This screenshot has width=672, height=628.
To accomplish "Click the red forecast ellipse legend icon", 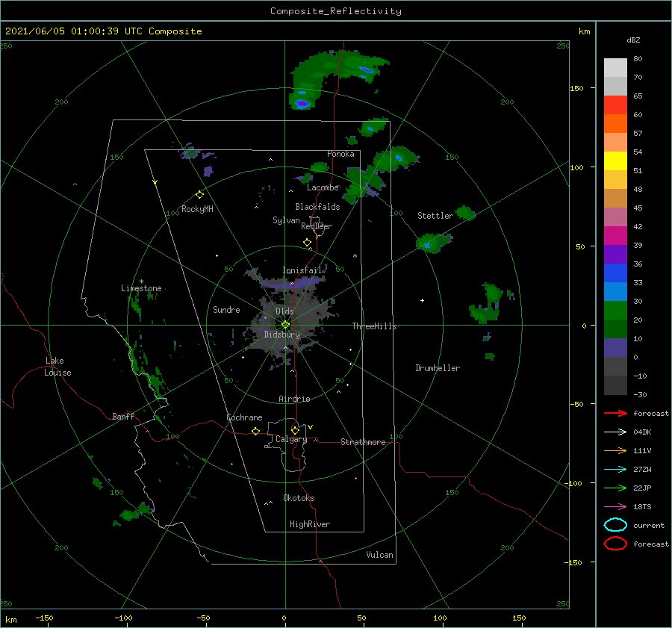I will (x=615, y=544).
